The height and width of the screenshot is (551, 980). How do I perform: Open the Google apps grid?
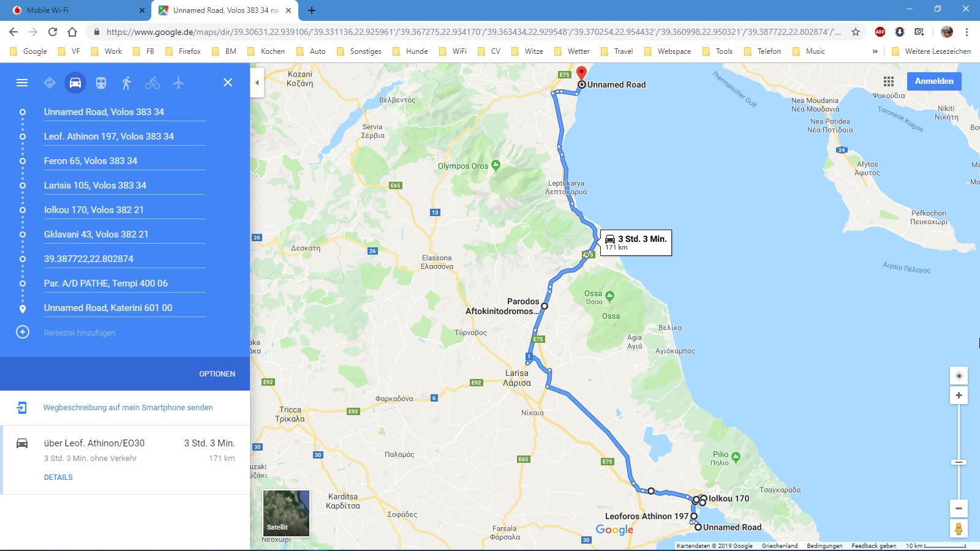coord(889,81)
